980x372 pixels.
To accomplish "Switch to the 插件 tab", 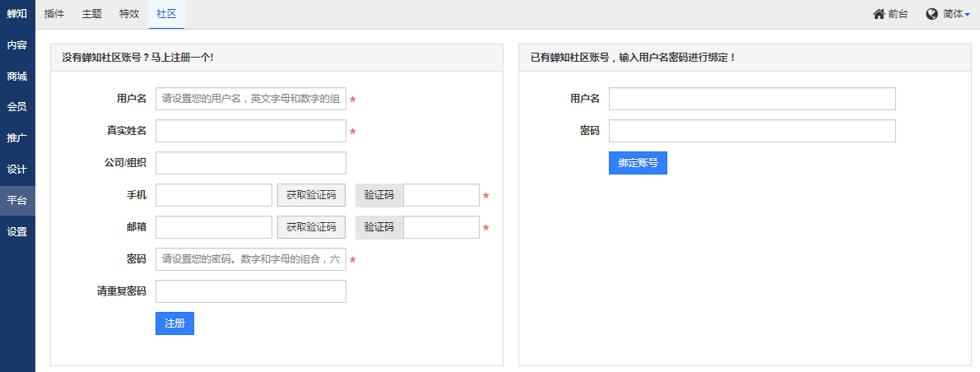I will [54, 14].
